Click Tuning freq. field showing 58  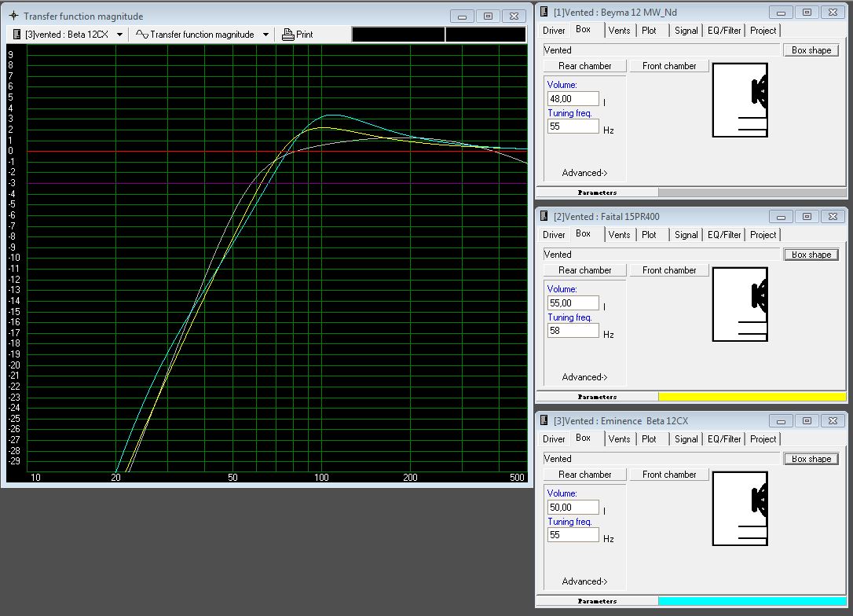tap(573, 330)
